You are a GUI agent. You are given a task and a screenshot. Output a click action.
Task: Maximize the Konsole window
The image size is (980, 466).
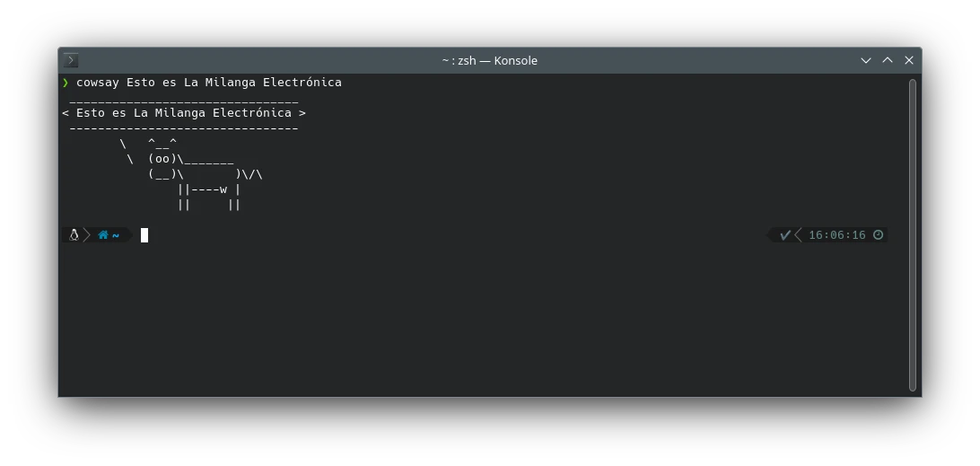coord(888,60)
